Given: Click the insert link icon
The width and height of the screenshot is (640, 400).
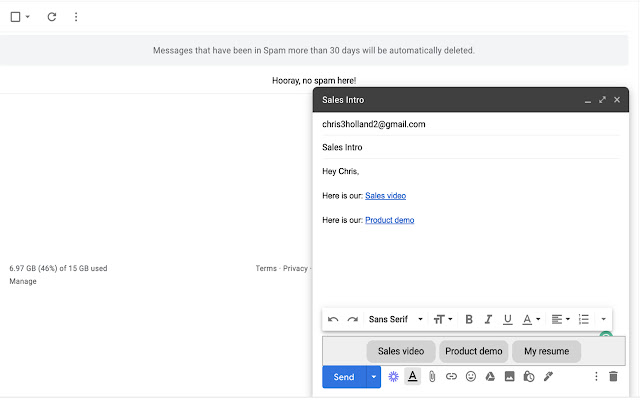Looking at the screenshot, I should point(451,377).
